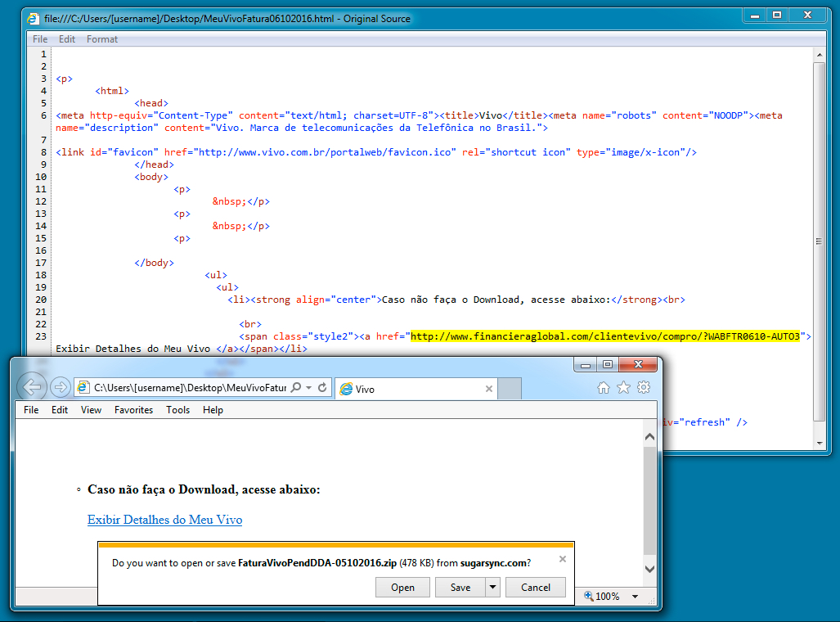Open the browser View menu
Viewport: 840px width, 622px height.
[x=91, y=410]
